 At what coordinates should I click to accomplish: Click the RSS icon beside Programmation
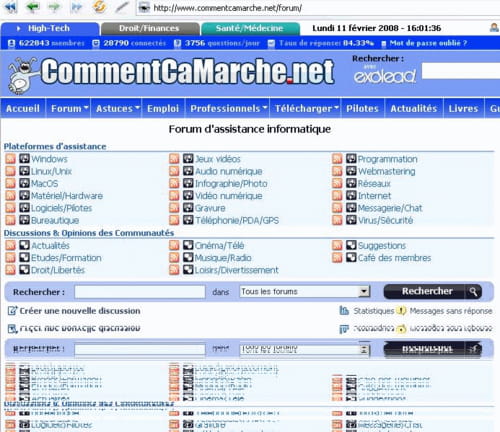point(337,159)
